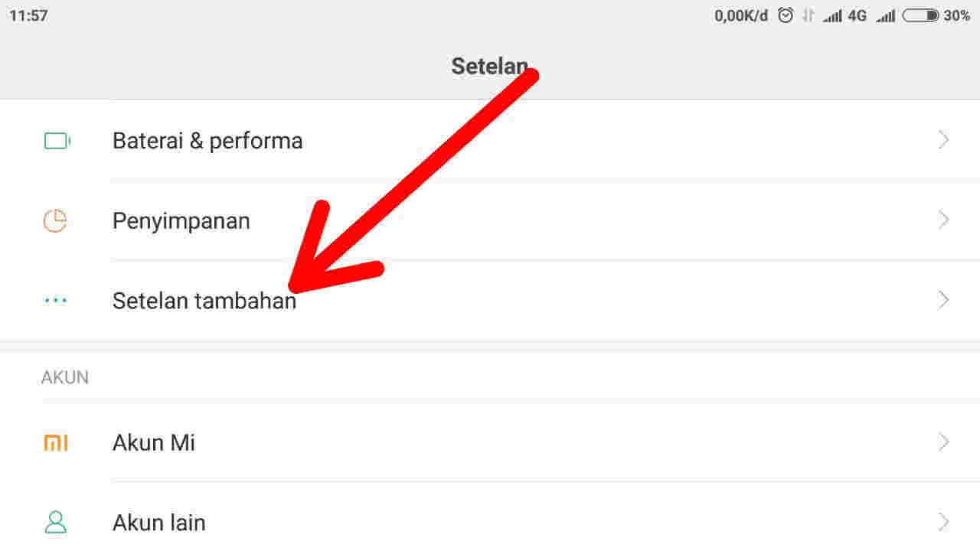Click the AKUN section label
The width and height of the screenshot is (980, 551).
(x=64, y=377)
